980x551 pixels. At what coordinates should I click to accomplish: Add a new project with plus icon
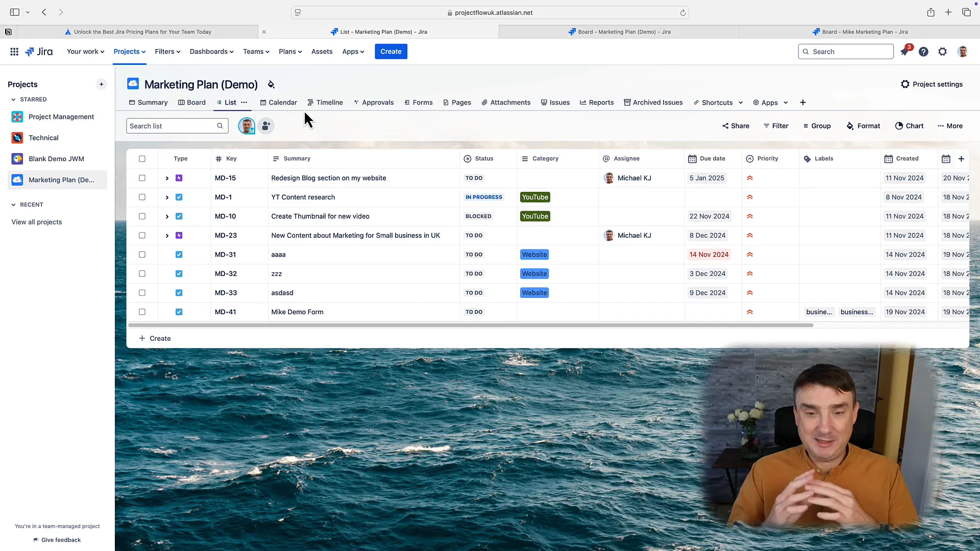pyautogui.click(x=101, y=84)
